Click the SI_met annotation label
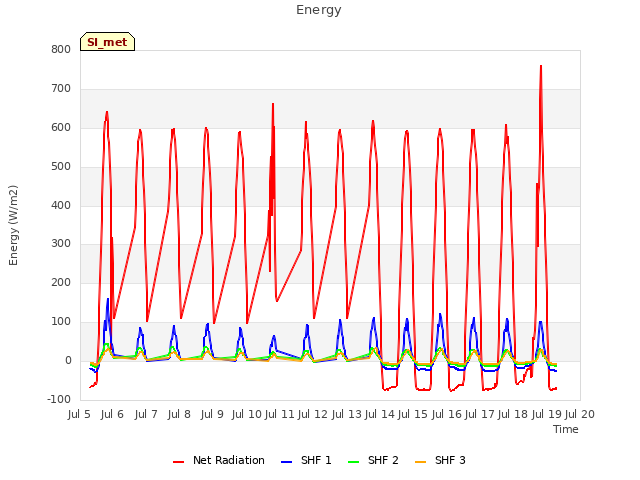Screen dimensions: 640x480 [x=107, y=42]
